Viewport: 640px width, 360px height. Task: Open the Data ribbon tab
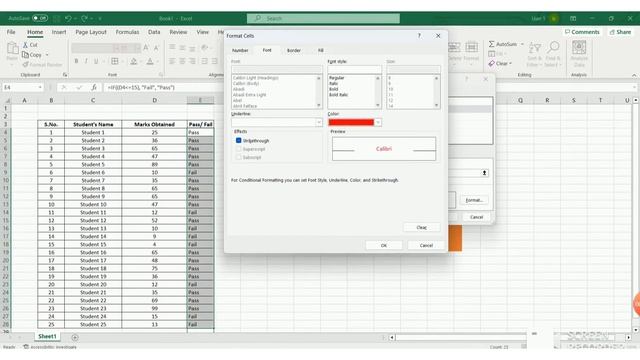pyautogui.click(x=154, y=32)
